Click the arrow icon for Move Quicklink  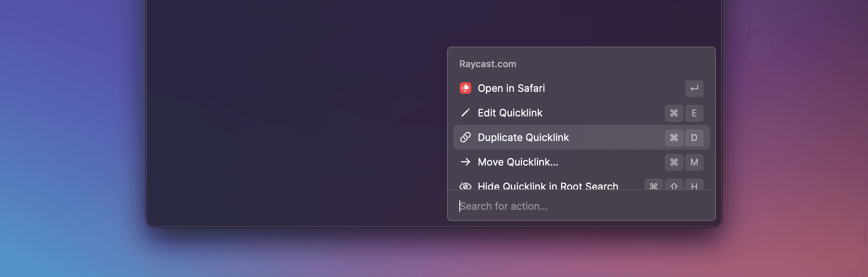coord(465,162)
